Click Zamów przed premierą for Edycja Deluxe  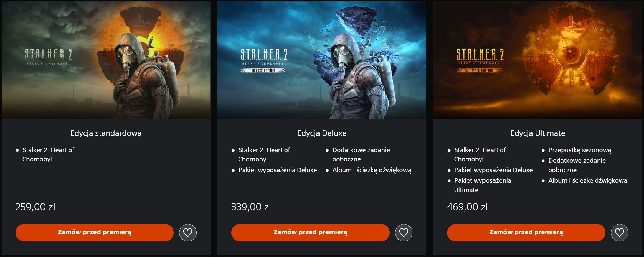click(x=310, y=233)
